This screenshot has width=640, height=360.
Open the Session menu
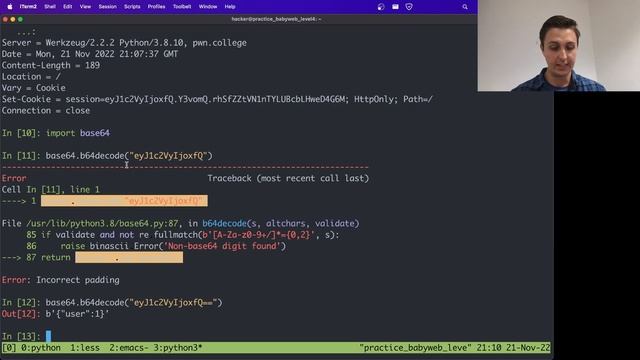107,7
